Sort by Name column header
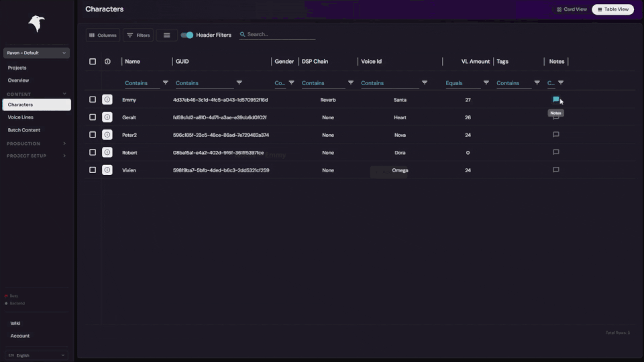Image resolution: width=644 pixels, height=362 pixels. click(x=132, y=62)
